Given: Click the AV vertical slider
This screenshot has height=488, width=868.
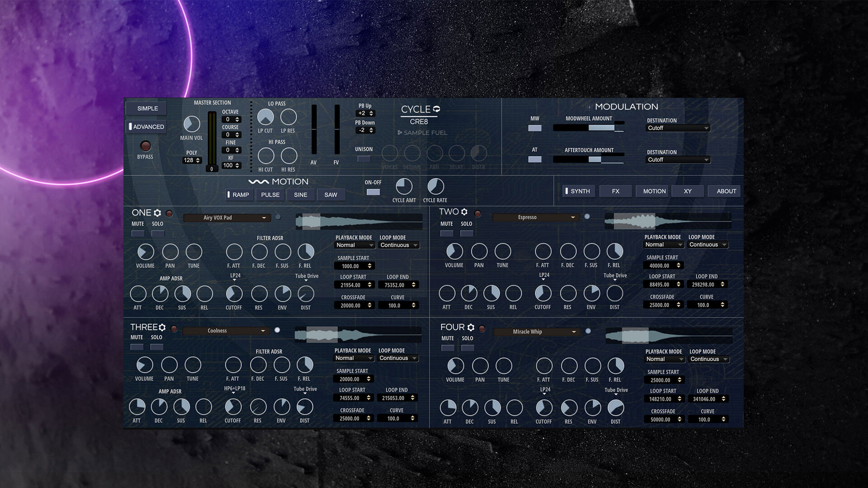Looking at the screenshot, I should (314, 130).
